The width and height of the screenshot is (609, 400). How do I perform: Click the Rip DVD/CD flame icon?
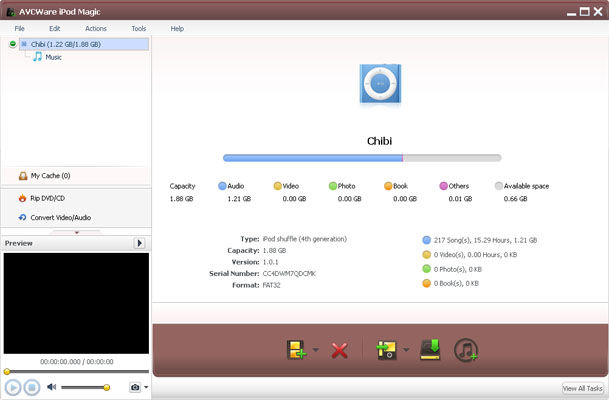click(23, 198)
